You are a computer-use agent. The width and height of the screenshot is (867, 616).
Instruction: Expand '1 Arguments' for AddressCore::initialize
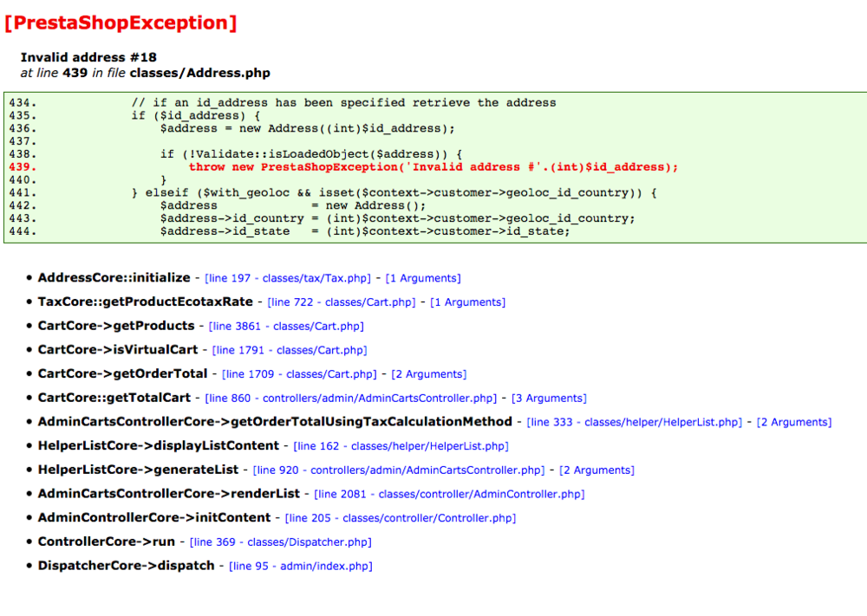[x=423, y=278]
